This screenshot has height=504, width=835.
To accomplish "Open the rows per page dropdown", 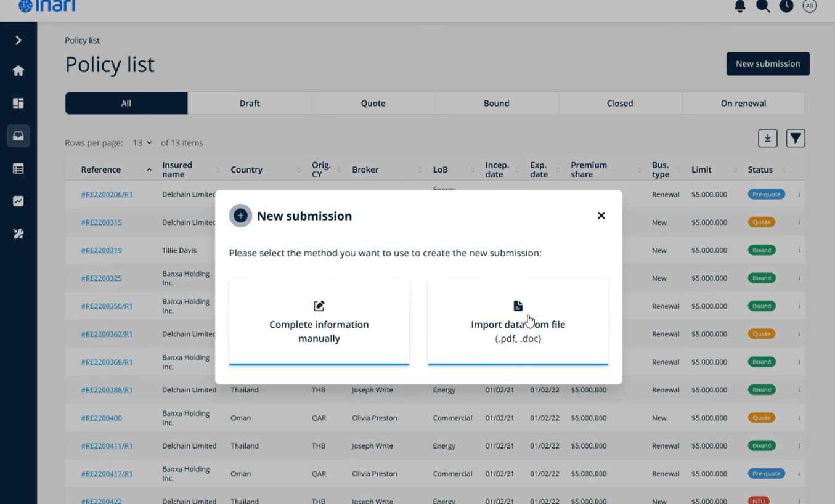I will tap(142, 142).
